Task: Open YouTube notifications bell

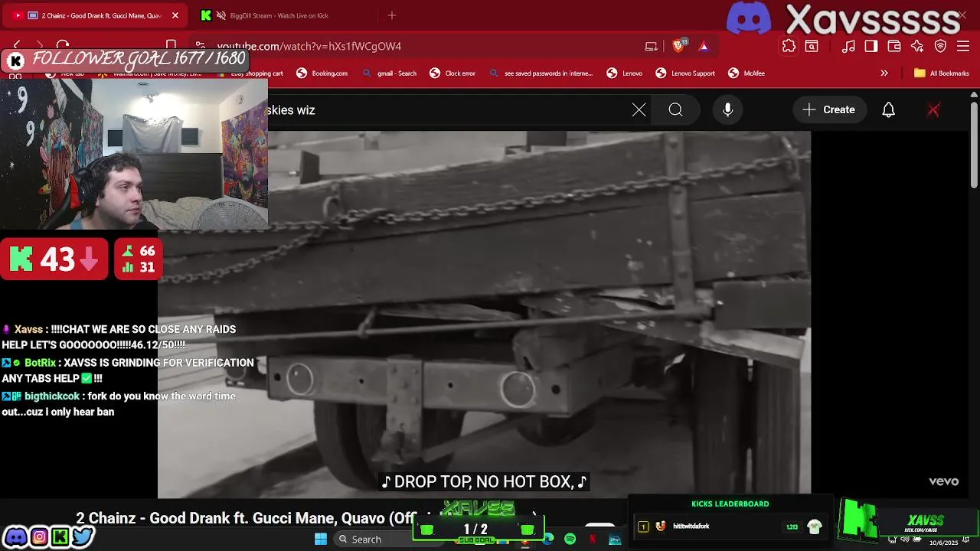Action: (x=888, y=110)
